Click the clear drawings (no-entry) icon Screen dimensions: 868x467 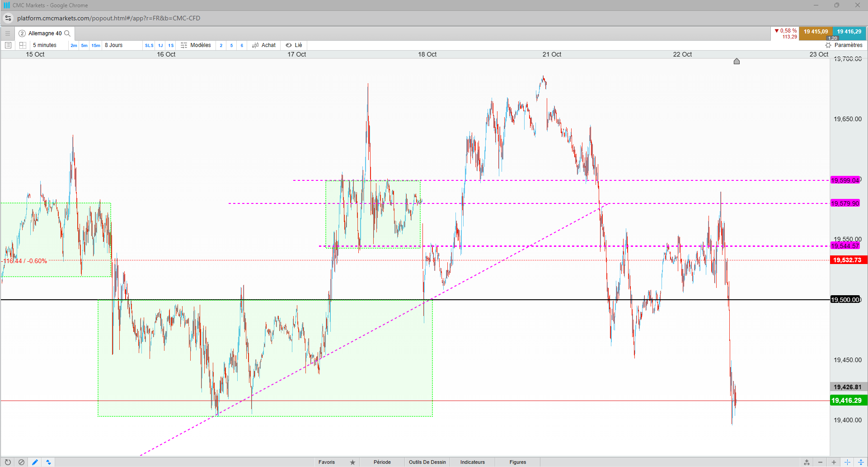pos(21,462)
